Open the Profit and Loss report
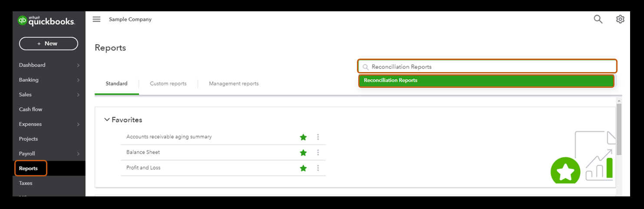The image size is (644, 209). 143,168
